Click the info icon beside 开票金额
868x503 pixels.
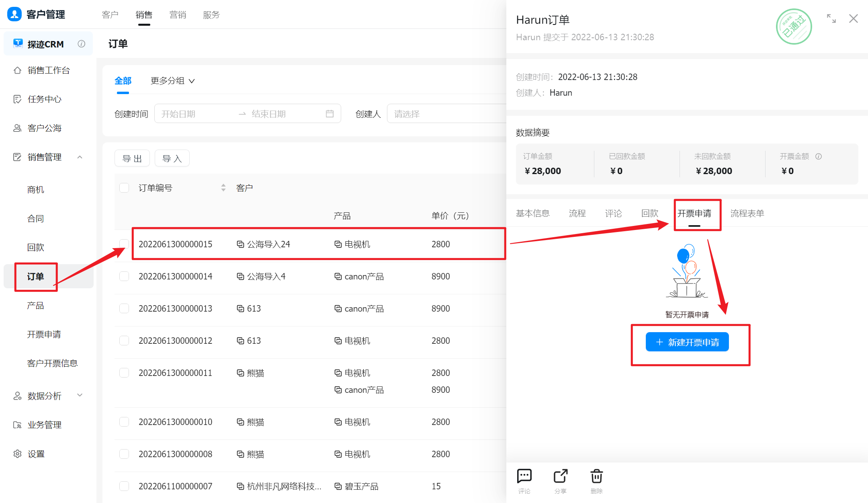point(819,156)
